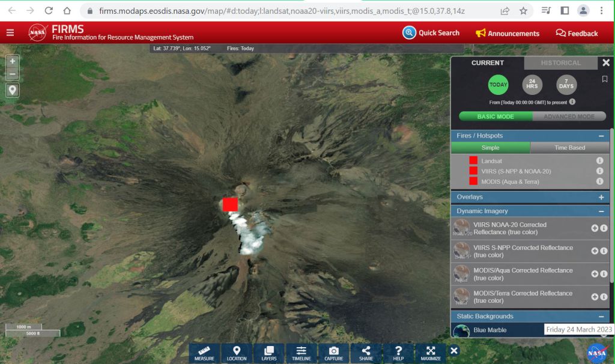
Task: Open the Location search tool
Action: [237, 353]
